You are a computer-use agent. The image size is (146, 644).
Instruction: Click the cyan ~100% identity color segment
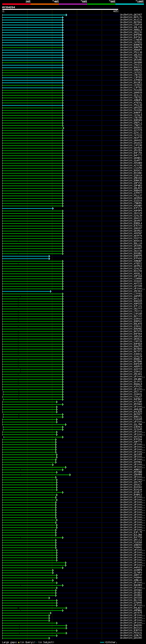pyautogui.click(x=130, y=4)
